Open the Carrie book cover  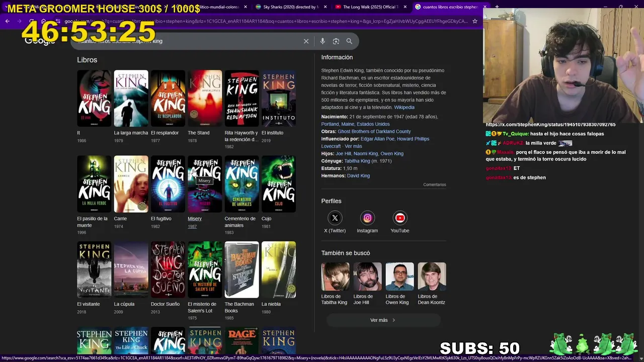(x=131, y=184)
